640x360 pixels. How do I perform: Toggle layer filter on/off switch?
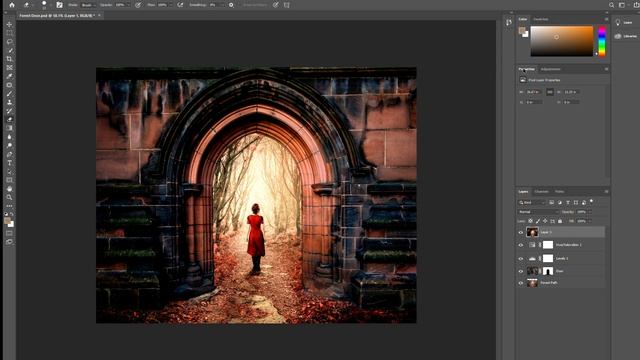point(591,202)
